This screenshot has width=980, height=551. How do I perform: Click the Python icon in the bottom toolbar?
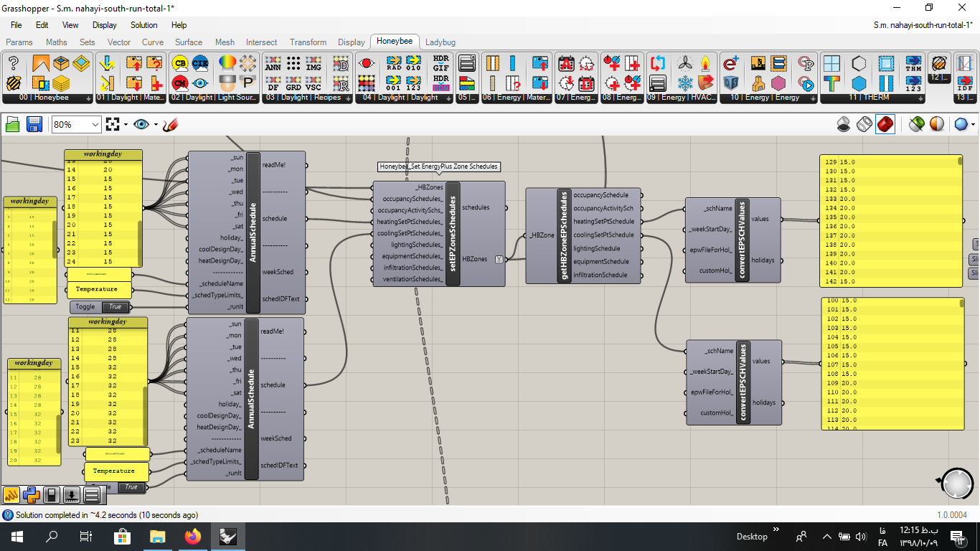pyautogui.click(x=31, y=494)
